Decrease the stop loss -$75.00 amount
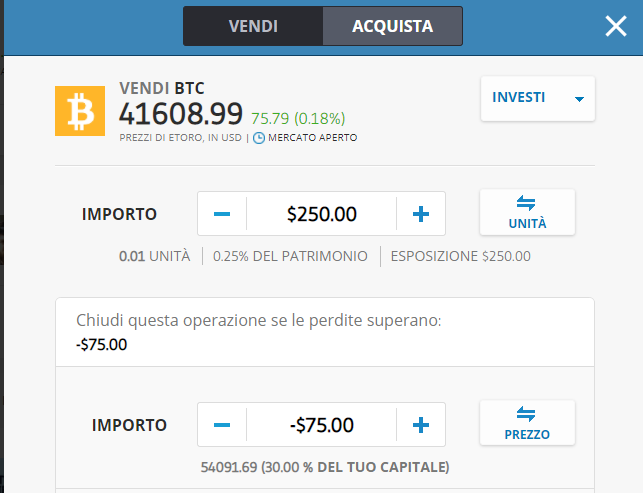The image size is (643, 493). coord(222,425)
